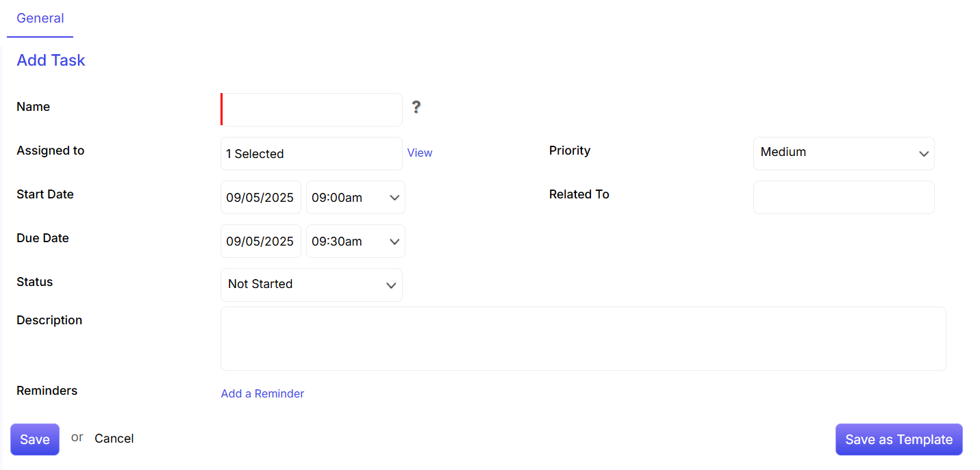Click the Status dropdown chevron arrow
The height and width of the screenshot is (470, 980).
tap(391, 285)
